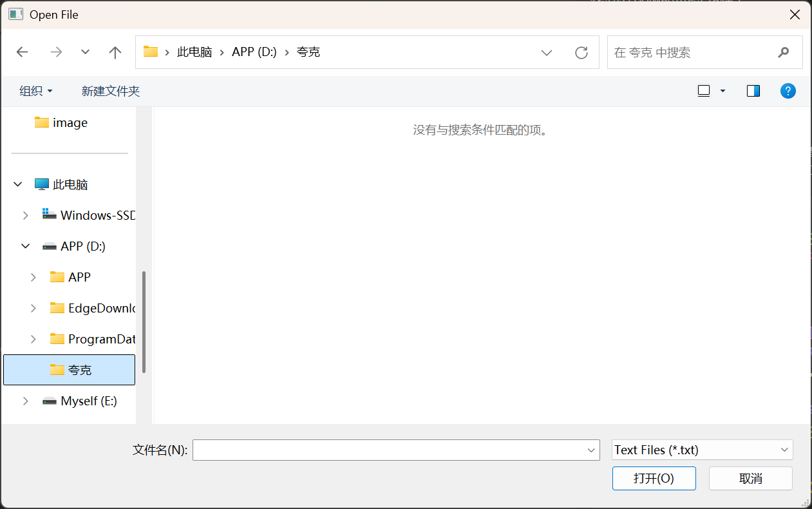Expand the chevron before 夸克 in breadcrumb

click(287, 52)
